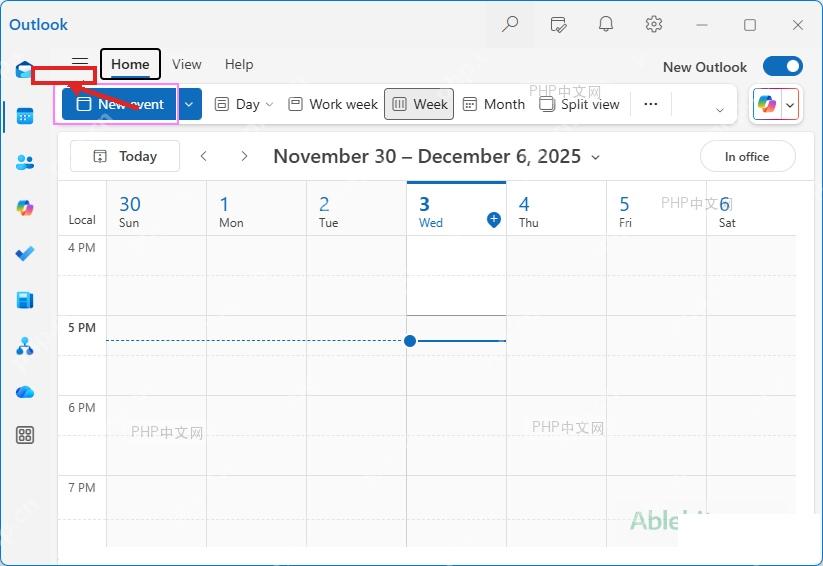Click the date range heading text
Viewport: 823px width, 566px height.
tap(427, 156)
